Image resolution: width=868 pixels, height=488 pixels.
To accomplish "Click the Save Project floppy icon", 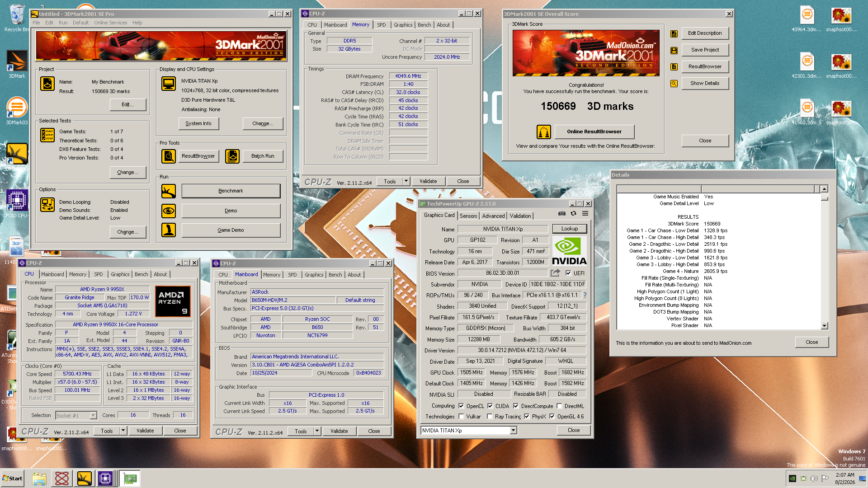I will point(674,50).
